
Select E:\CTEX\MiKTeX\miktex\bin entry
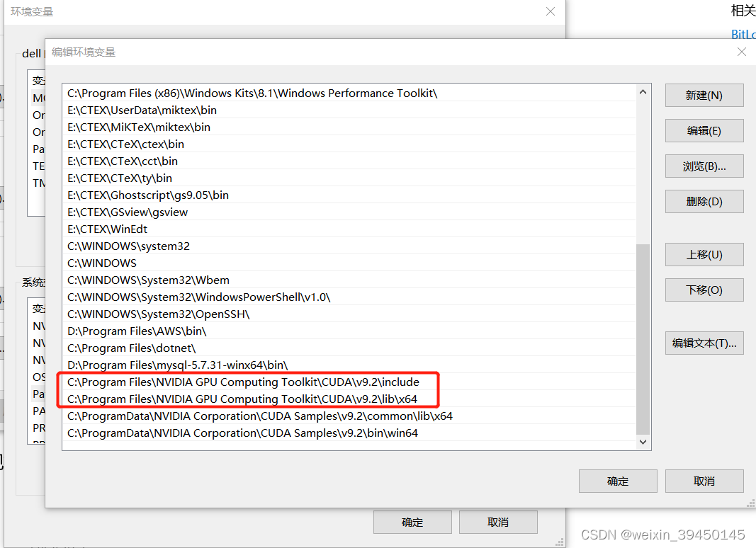point(349,127)
